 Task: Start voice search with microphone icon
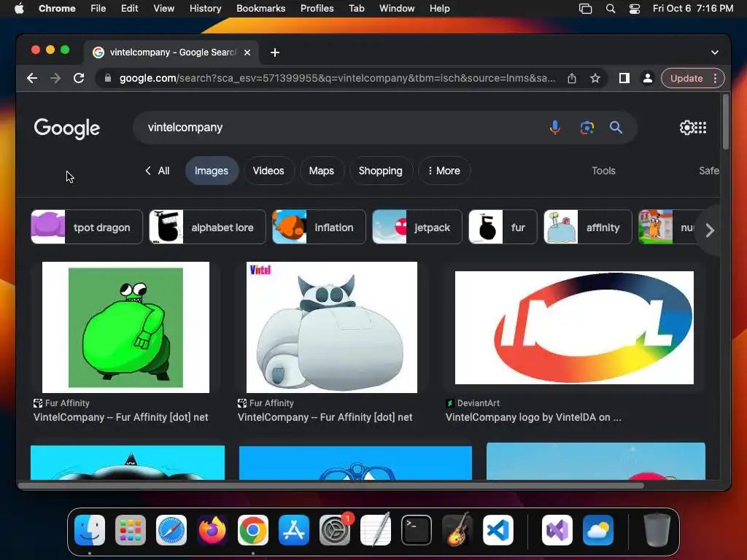(x=554, y=128)
